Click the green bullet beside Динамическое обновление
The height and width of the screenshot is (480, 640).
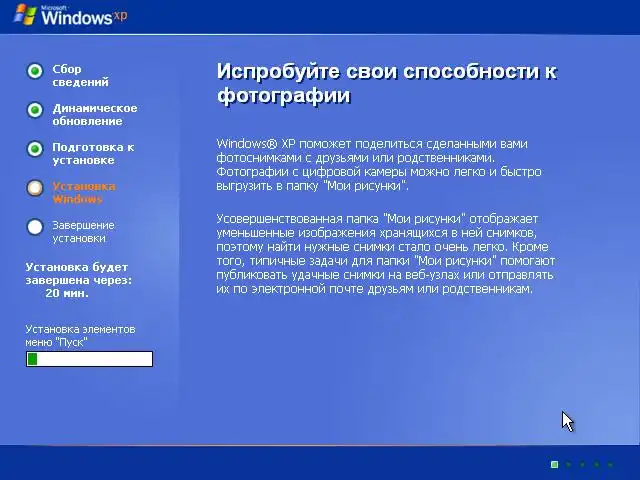pos(35,110)
